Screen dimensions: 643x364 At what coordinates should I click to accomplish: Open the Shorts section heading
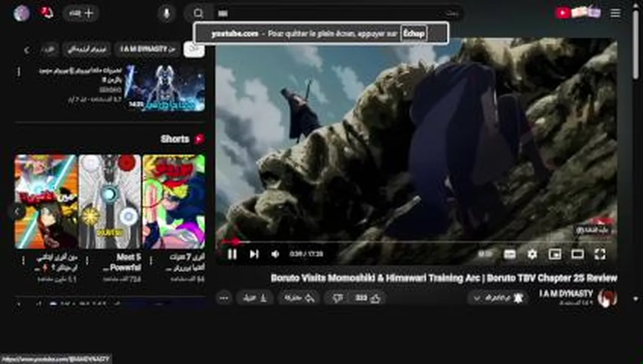(175, 139)
